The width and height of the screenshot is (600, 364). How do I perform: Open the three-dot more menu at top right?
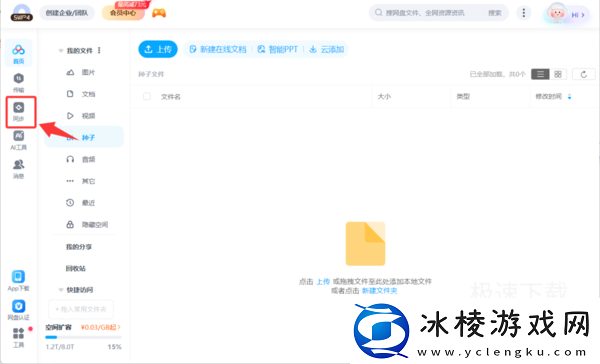(x=523, y=13)
